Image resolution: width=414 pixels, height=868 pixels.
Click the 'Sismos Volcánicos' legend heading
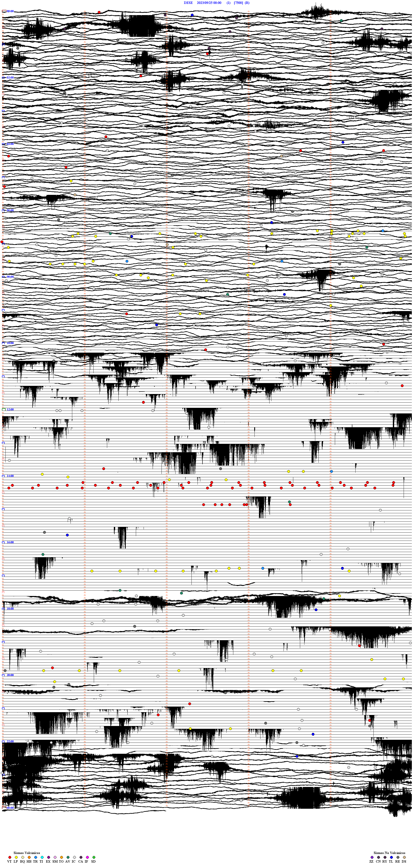tap(27, 853)
